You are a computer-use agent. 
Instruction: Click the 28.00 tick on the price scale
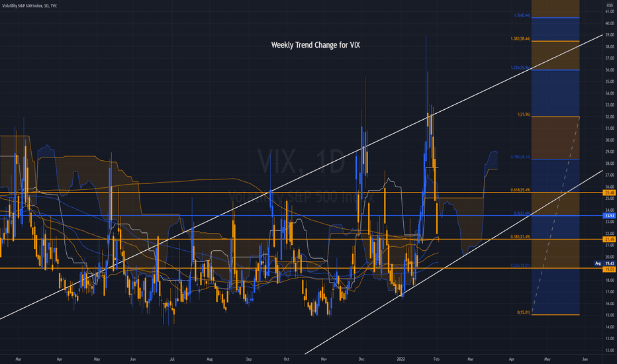[x=610, y=163]
